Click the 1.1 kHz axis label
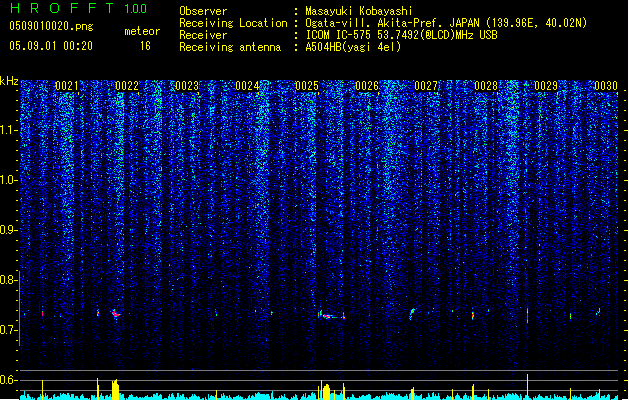629x400 pixels. pos(9,130)
